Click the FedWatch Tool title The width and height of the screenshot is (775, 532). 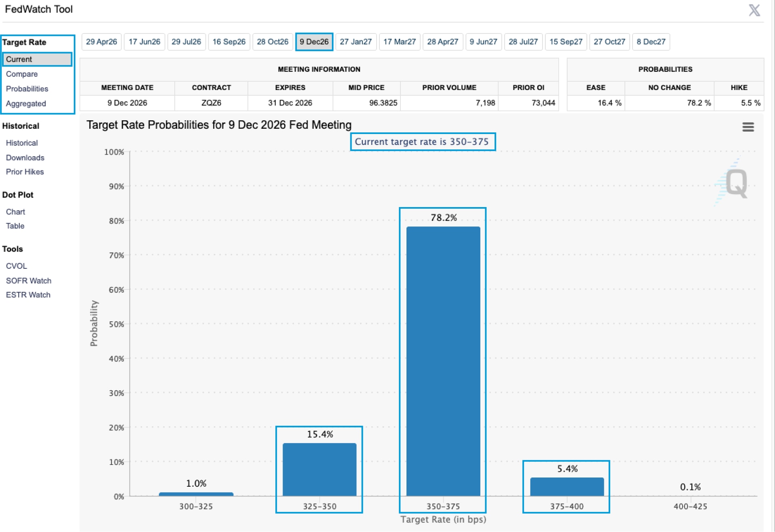point(39,9)
